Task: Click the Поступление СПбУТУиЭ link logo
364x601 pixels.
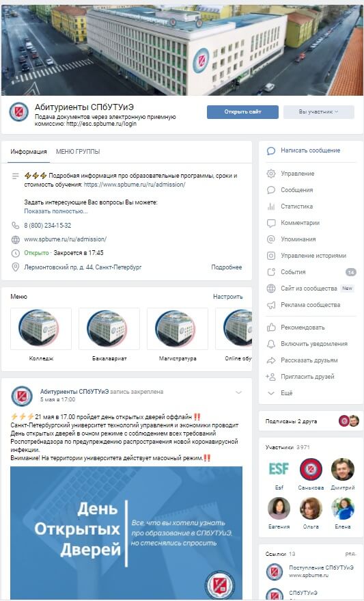Action: (275, 572)
